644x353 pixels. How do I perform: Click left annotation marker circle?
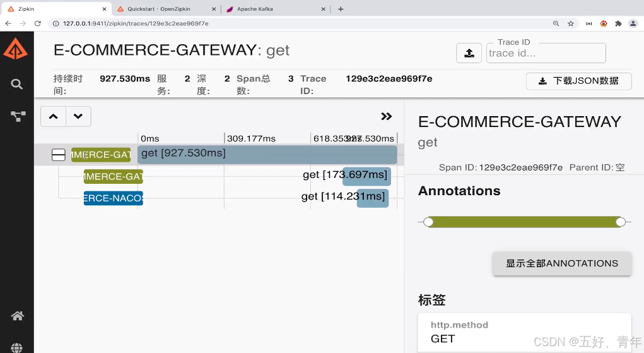click(428, 222)
